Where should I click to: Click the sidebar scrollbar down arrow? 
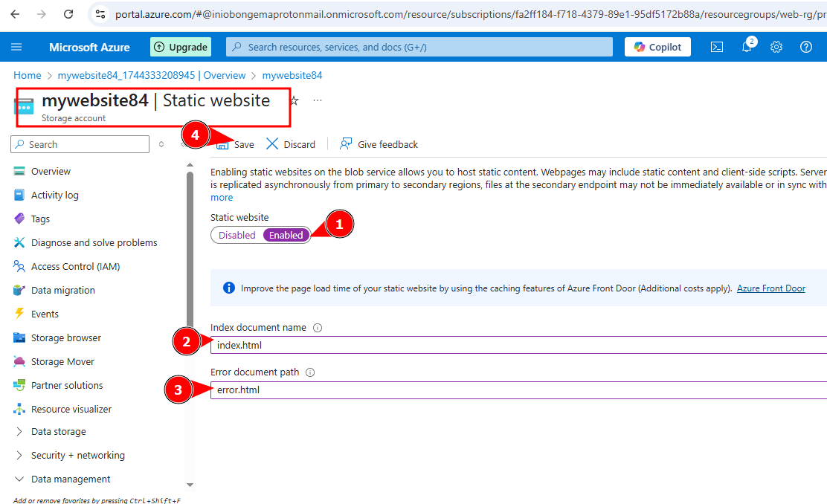[190, 485]
